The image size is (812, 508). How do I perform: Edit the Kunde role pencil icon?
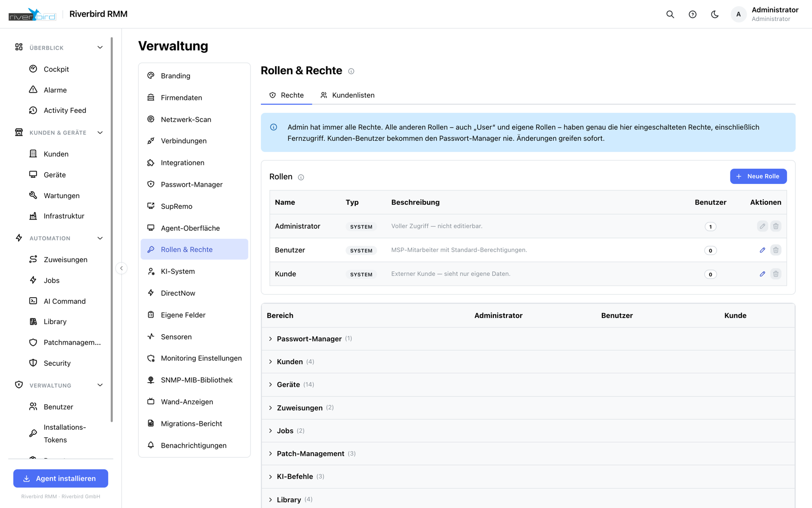tap(762, 274)
